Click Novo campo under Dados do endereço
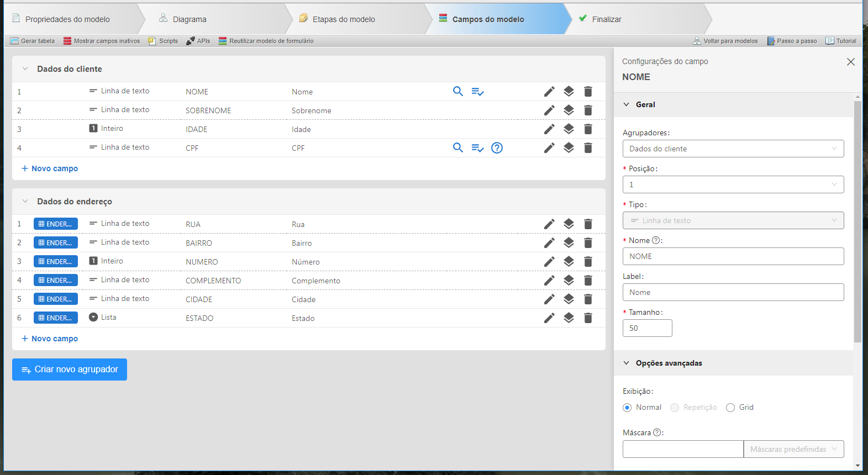Image resolution: width=868 pixels, height=475 pixels. click(x=50, y=339)
